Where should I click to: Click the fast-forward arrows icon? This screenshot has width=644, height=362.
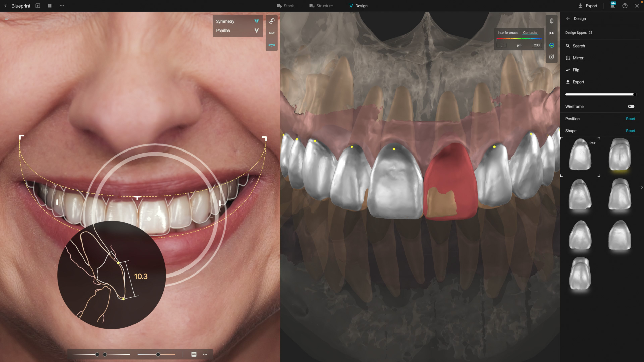(x=552, y=33)
